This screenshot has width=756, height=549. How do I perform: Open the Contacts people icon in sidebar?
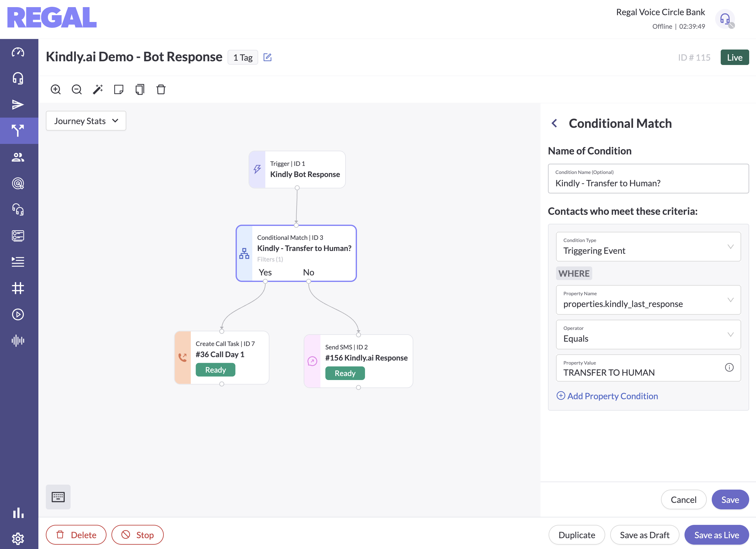[18, 157]
